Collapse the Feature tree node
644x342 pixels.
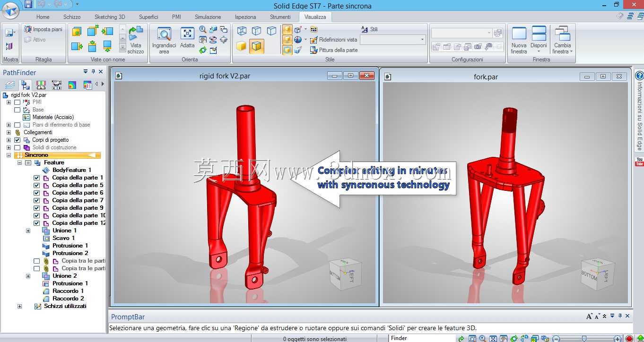19,162
